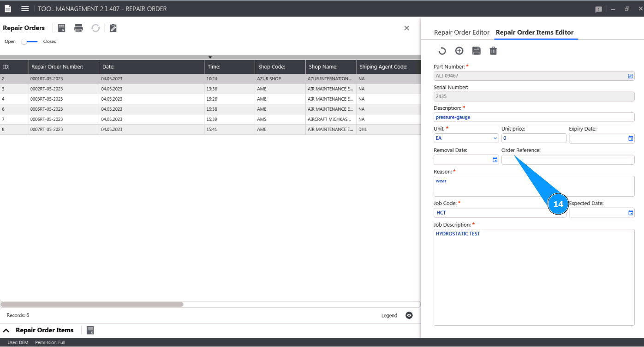Save the repair order item

(476, 51)
